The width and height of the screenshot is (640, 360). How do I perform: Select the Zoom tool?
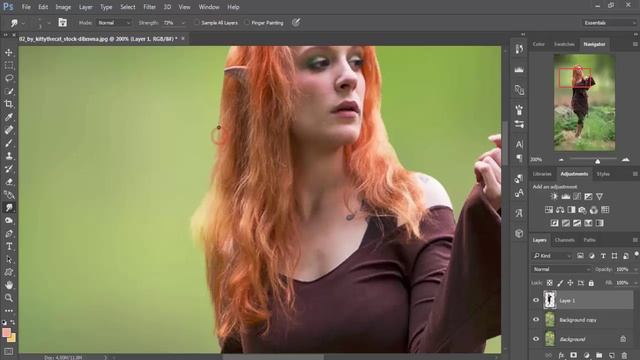point(9,298)
